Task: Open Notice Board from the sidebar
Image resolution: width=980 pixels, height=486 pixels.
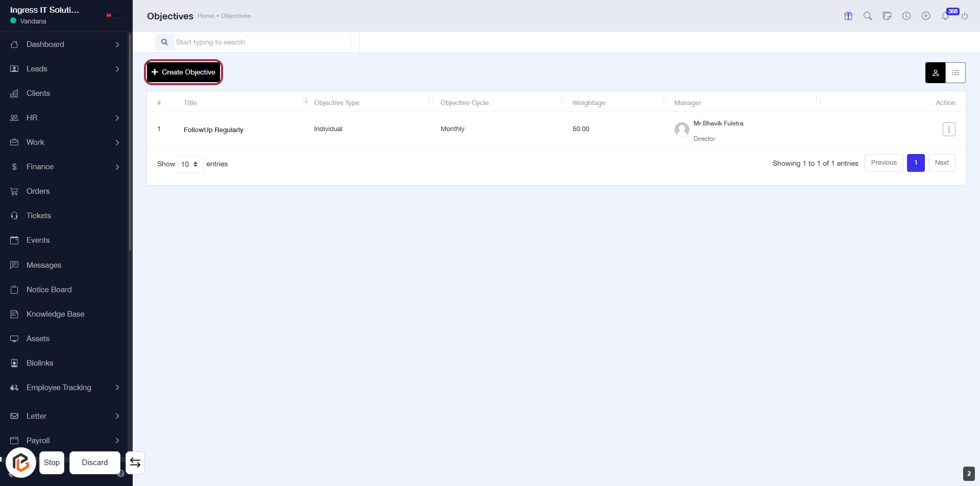Action: [49, 290]
